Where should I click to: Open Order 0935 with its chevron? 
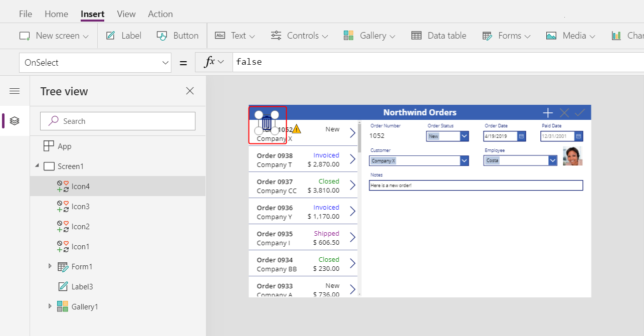(x=352, y=237)
